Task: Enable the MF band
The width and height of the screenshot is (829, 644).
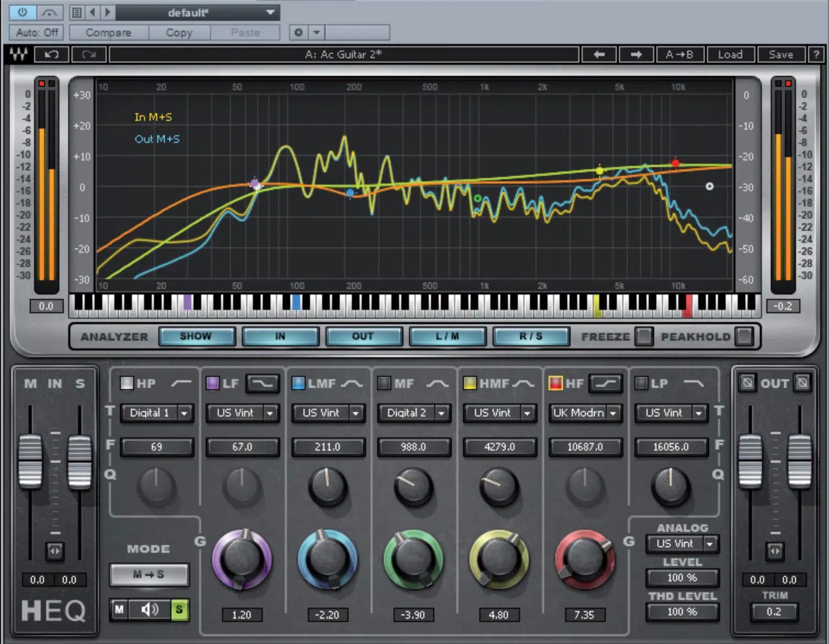Action: click(384, 383)
